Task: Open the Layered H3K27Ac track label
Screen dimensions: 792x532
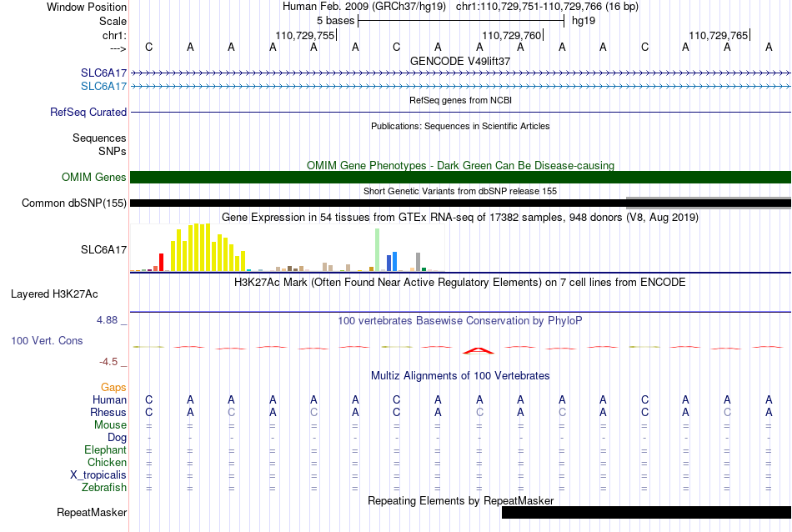Action: click(x=54, y=294)
